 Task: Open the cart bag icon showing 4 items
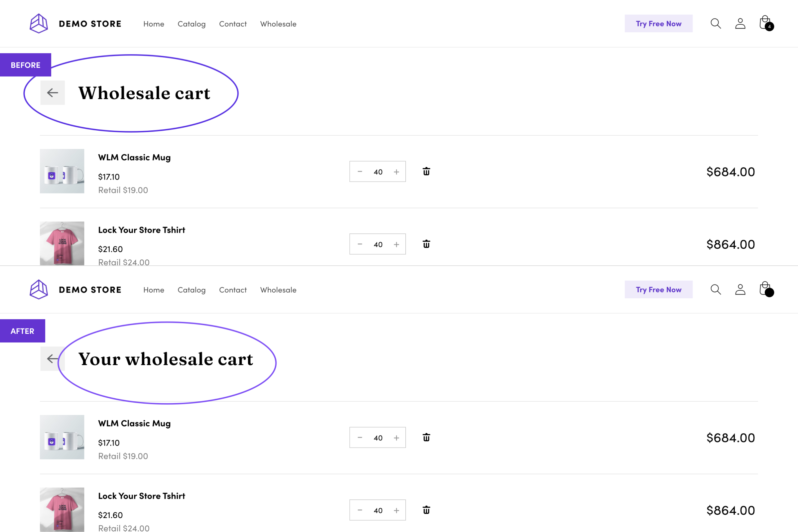point(765,23)
